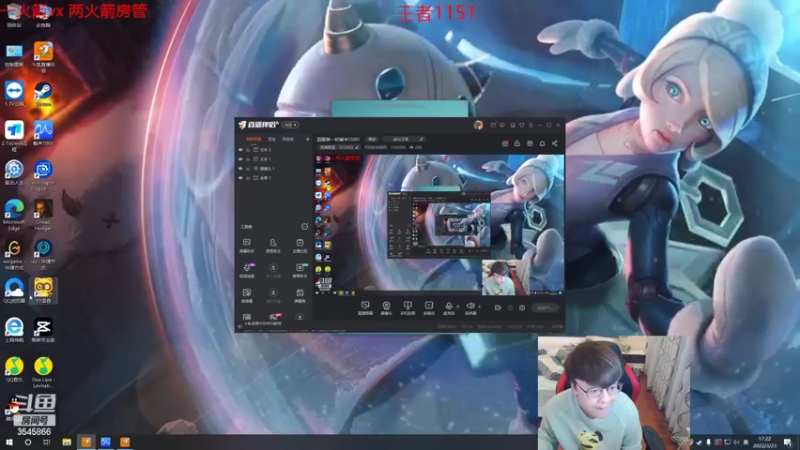Add a multimedia source from bottom toolbar
Screen dimensions: 800x450
[x=429, y=308]
